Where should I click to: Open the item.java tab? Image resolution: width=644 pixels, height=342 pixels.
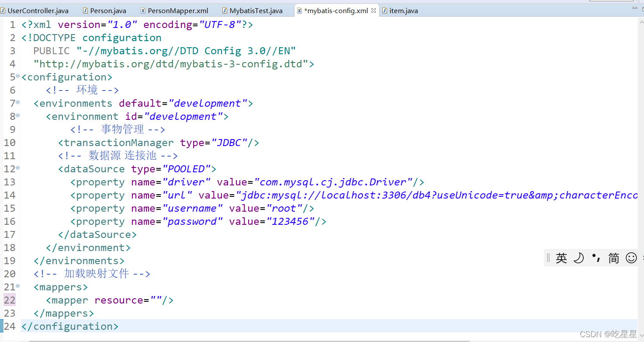[400, 10]
